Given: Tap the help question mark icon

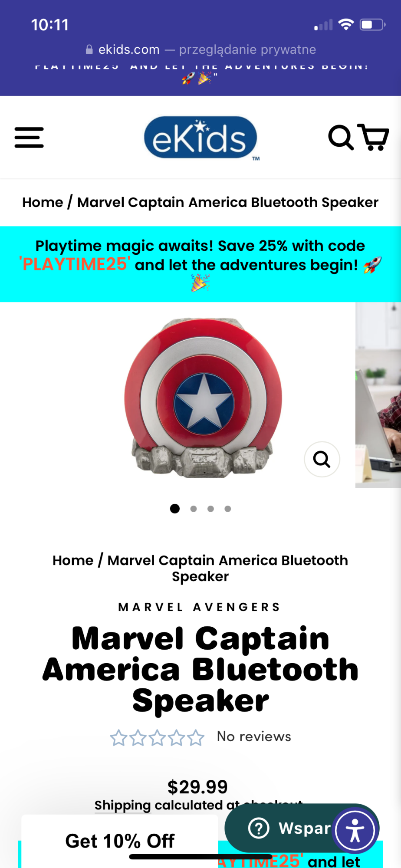Looking at the screenshot, I should tap(259, 828).
